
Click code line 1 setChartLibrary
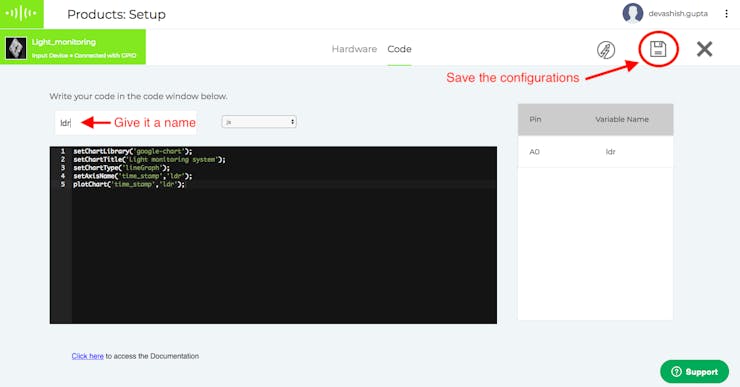tap(133, 151)
